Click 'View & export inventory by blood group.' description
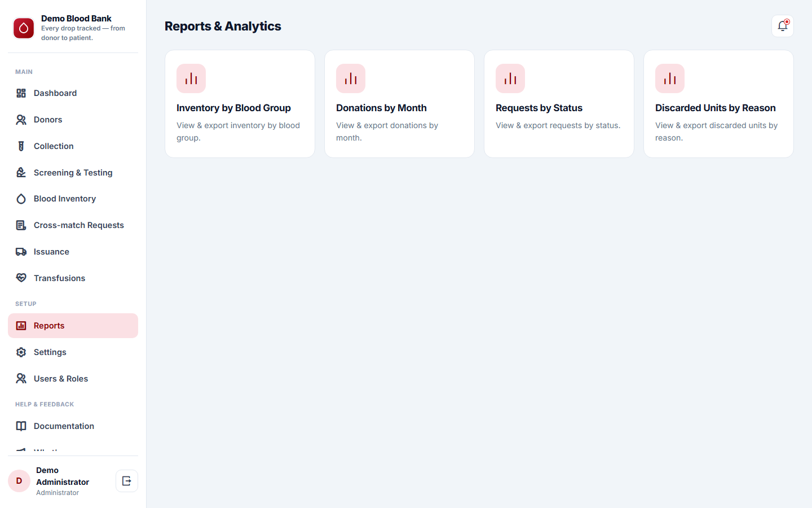Viewport: 812px width, 508px height. (239, 132)
